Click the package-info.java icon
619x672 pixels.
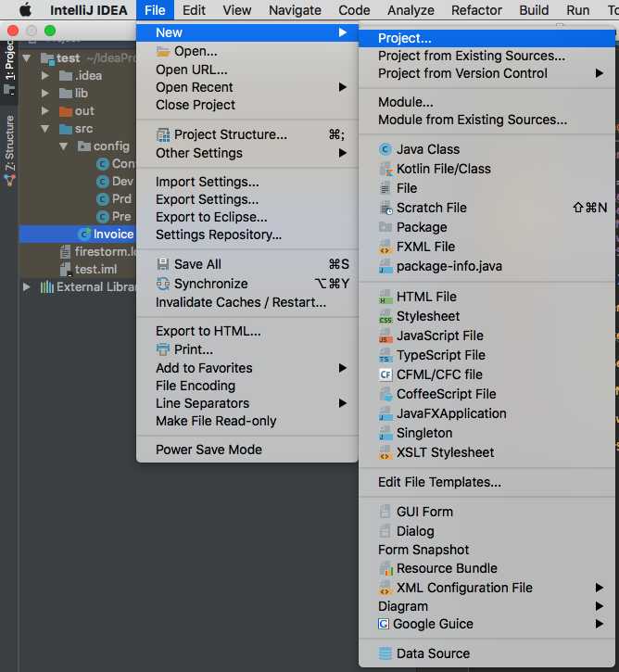tap(385, 266)
